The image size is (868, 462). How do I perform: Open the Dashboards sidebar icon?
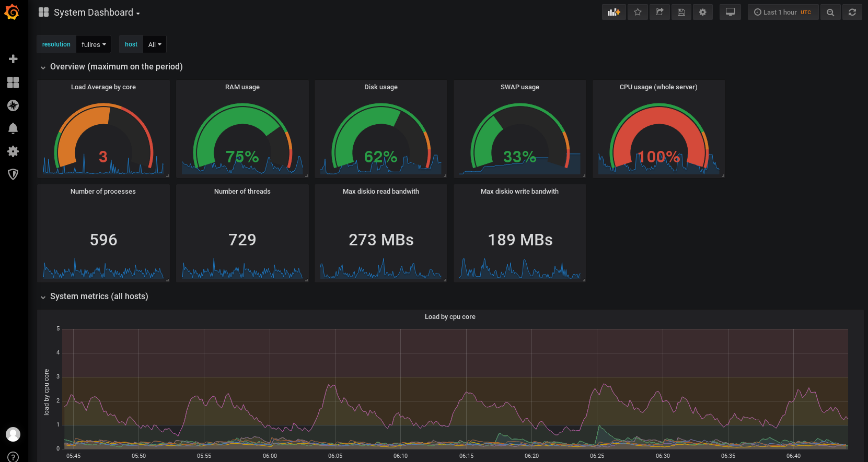tap(13, 82)
